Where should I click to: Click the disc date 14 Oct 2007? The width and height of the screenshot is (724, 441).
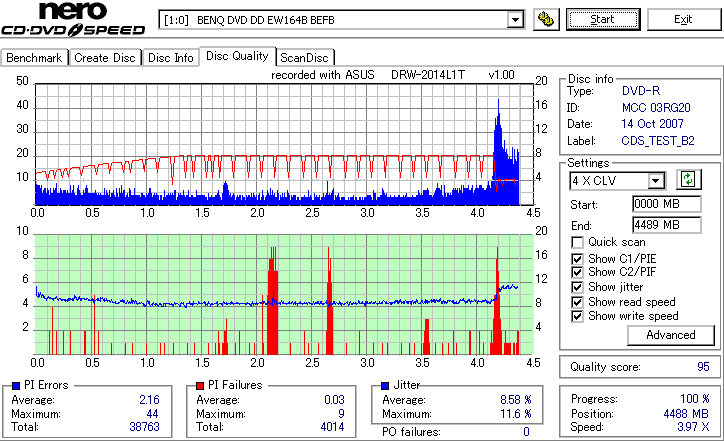pos(652,124)
